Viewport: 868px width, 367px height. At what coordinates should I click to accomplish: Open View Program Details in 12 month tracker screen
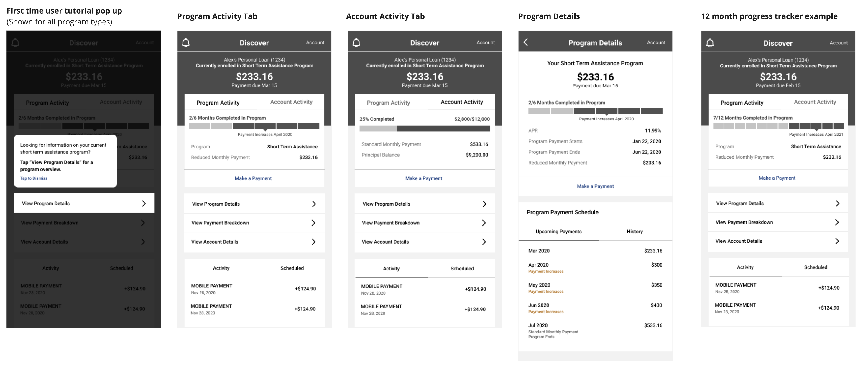tap(778, 203)
